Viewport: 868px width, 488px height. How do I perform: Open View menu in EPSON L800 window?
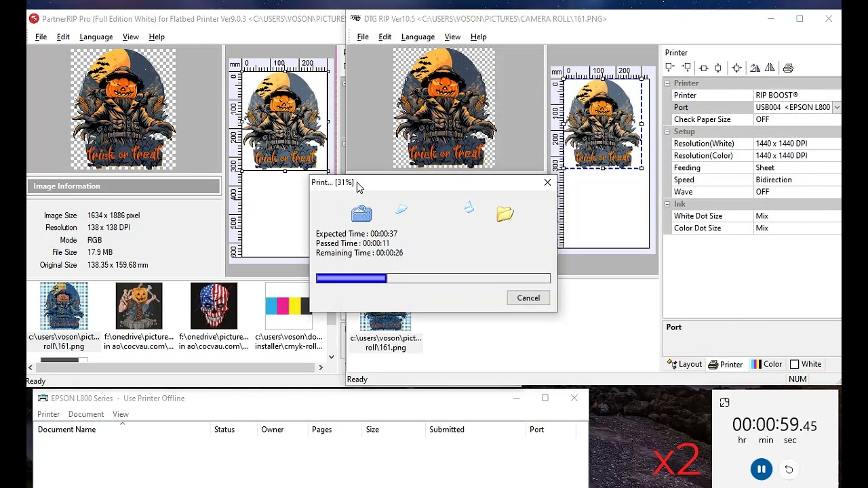[x=121, y=414]
